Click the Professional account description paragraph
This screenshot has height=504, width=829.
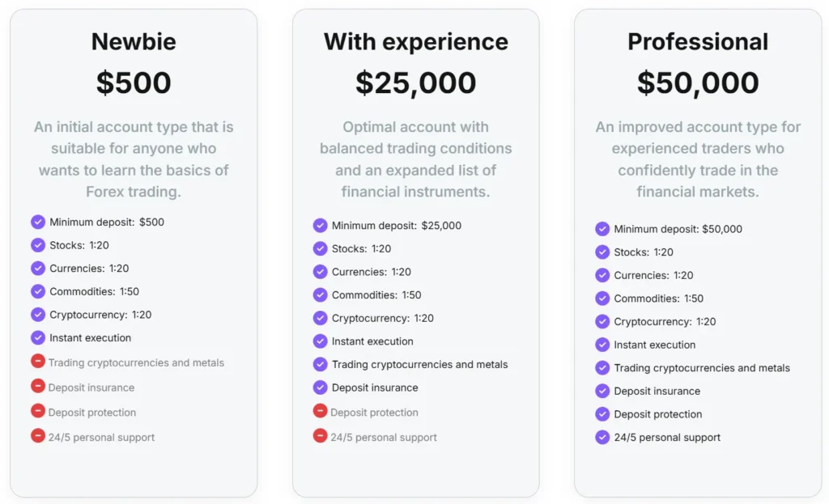click(698, 159)
